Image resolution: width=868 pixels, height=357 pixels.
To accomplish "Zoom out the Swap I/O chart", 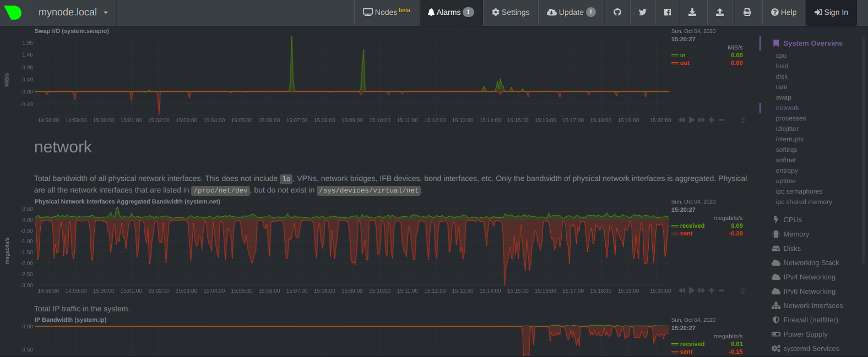I will tap(721, 120).
